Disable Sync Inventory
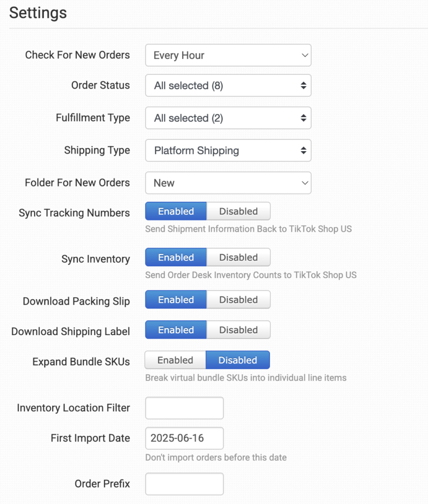The image size is (428, 504). [238, 257]
